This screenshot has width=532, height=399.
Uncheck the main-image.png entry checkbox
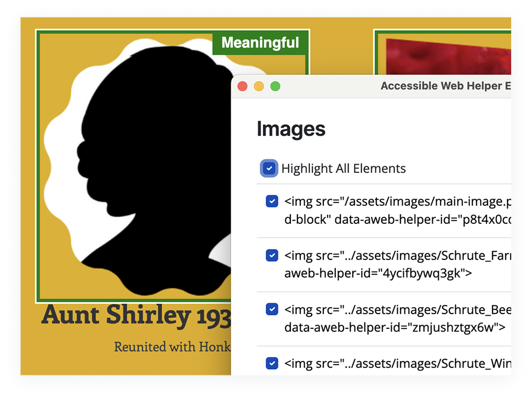(x=272, y=201)
